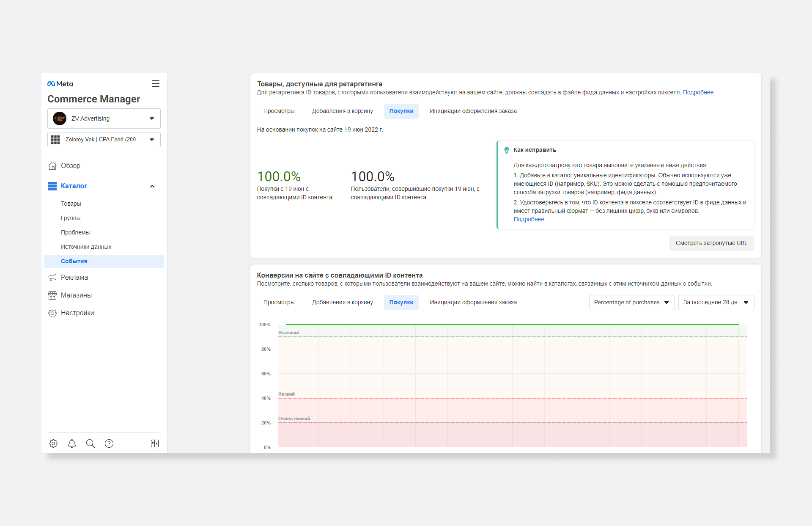Open the hamburger menu icon
This screenshot has width=812, height=526.
coord(155,84)
